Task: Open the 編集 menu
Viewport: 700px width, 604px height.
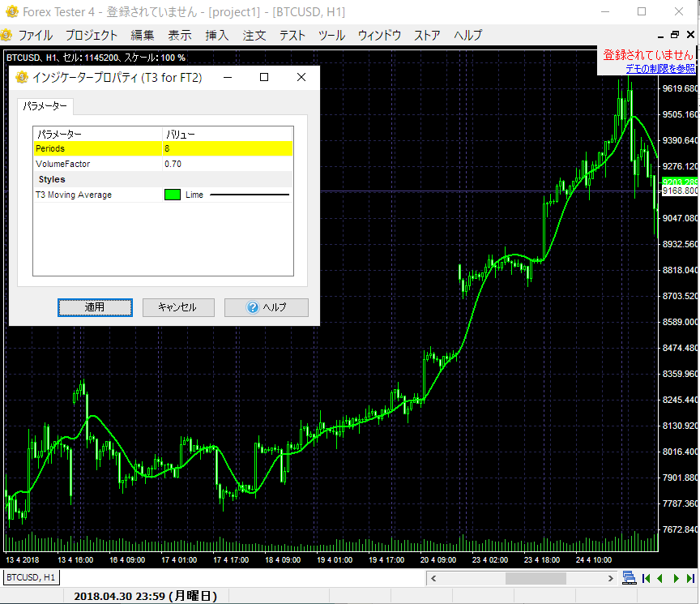Action: (143, 36)
